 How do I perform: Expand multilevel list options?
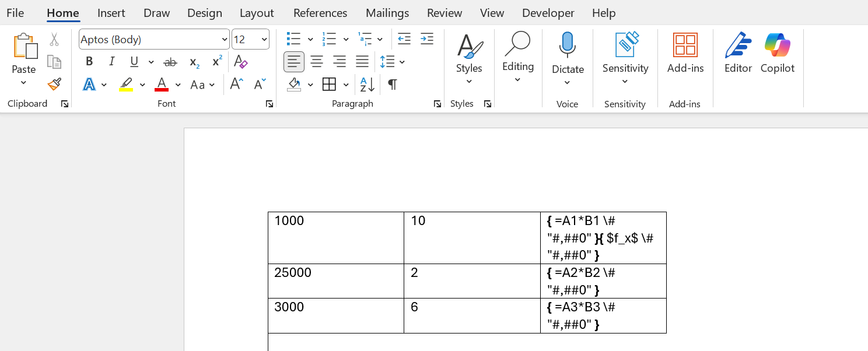tap(380, 40)
